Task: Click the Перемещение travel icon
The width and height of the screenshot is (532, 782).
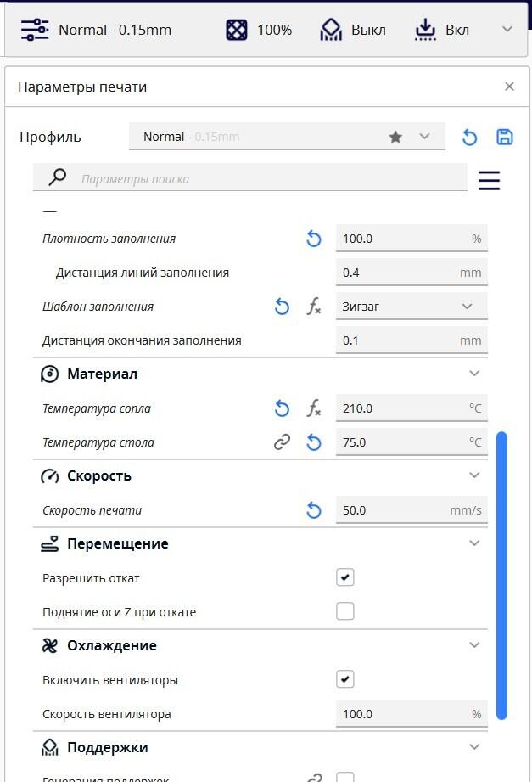Action: pyautogui.click(x=49, y=543)
